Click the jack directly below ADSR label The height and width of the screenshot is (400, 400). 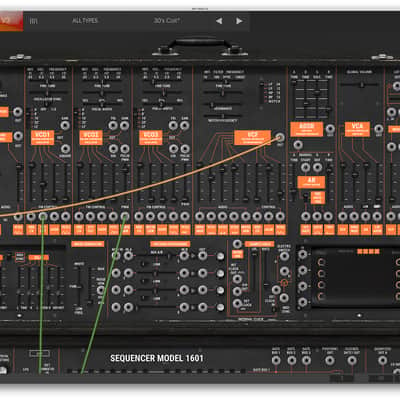298,145
